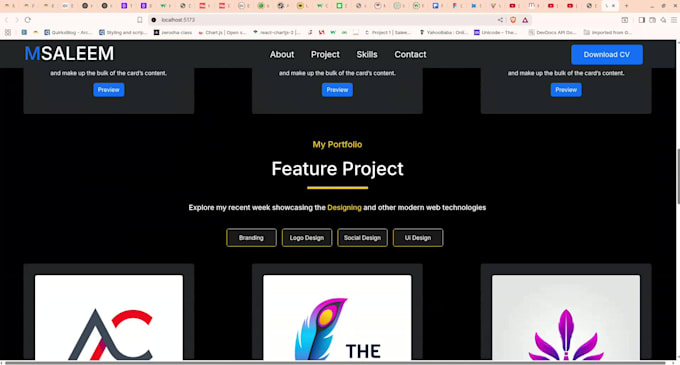The height and width of the screenshot is (365, 680).
Task: Click the page vertical scrollbar thumb
Action: (x=678, y=176)
